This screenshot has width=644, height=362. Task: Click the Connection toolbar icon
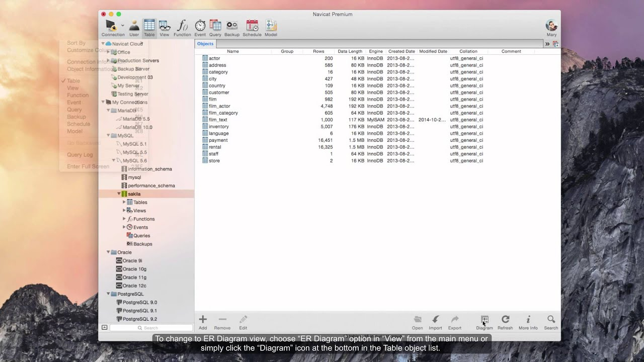point(112,26)
